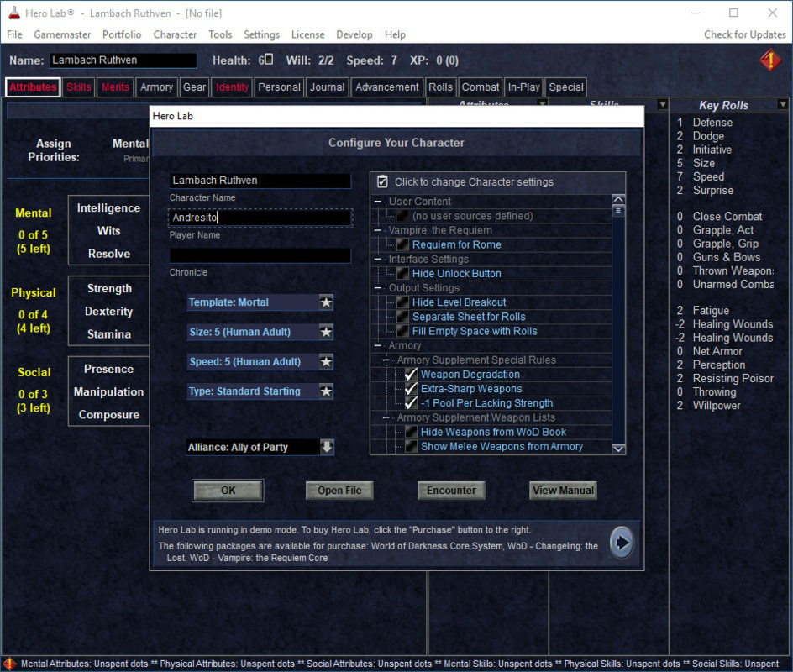793x672 pixels.
Task: Open the Skills panel dropdown arrow
Action: [x=662, y=105]
